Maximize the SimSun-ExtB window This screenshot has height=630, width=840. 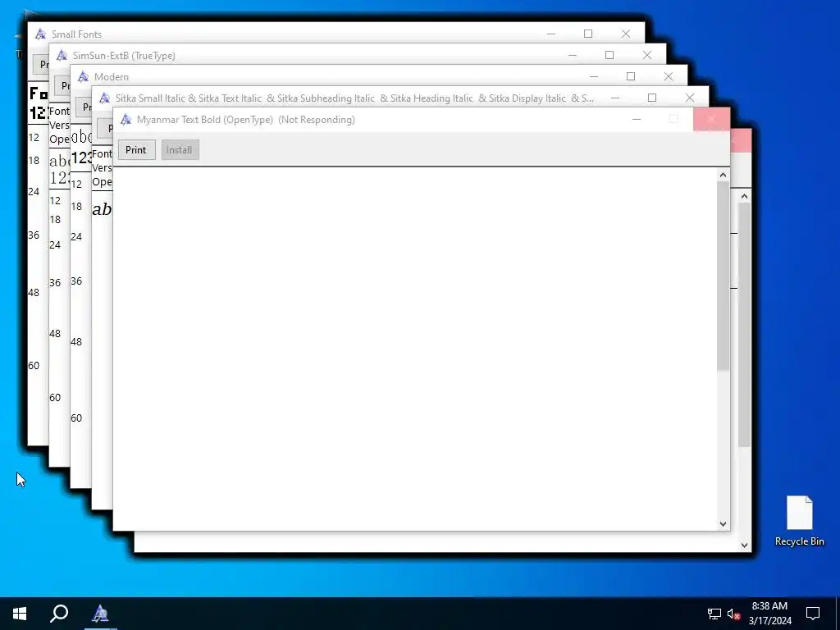click(x=609, y=55)
